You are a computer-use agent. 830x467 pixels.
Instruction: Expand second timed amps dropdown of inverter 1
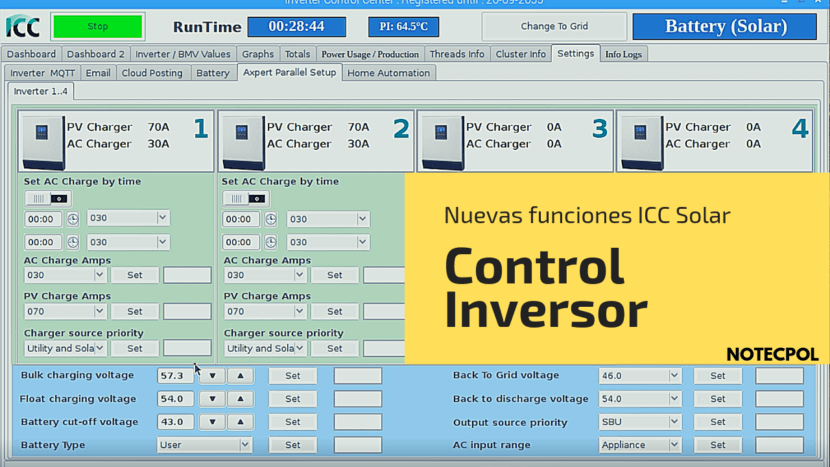(x=163, y=242)
